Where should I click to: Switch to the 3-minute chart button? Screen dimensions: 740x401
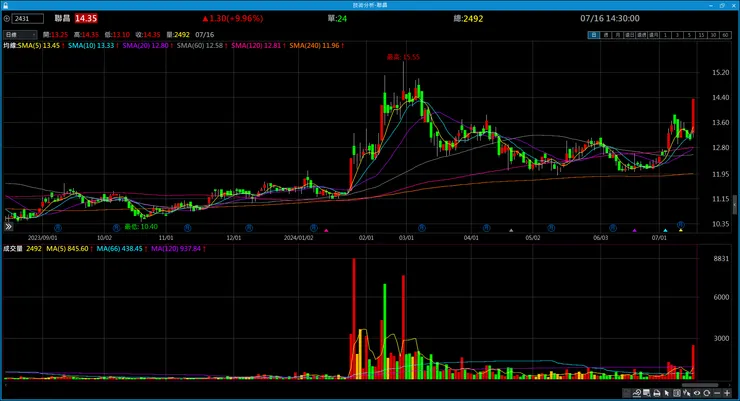[677, 35]
